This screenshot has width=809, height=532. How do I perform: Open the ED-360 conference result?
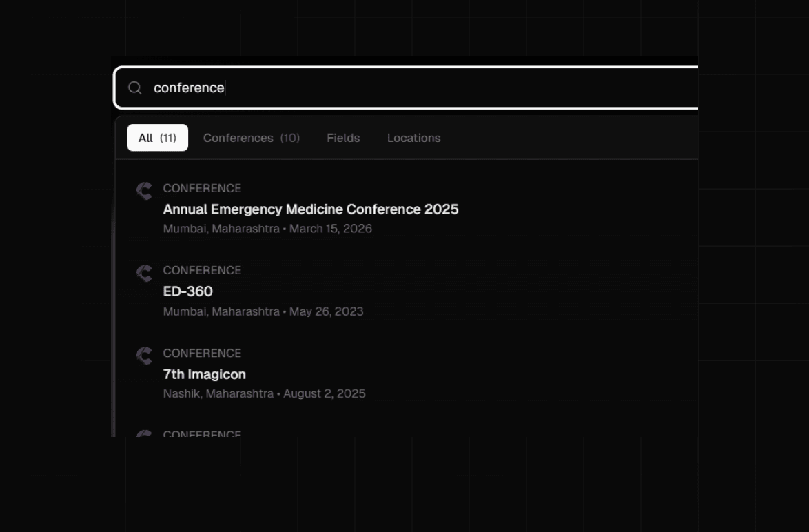point(187,291)
